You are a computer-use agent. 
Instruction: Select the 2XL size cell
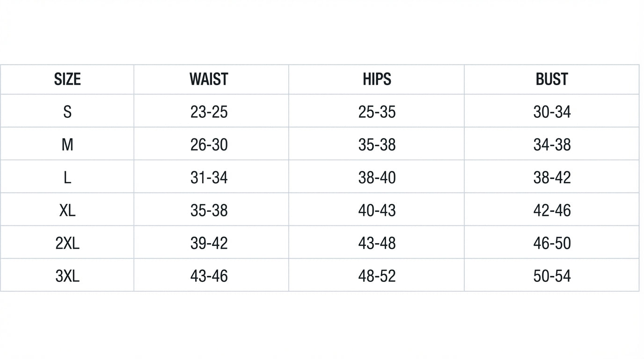[67, 243]
